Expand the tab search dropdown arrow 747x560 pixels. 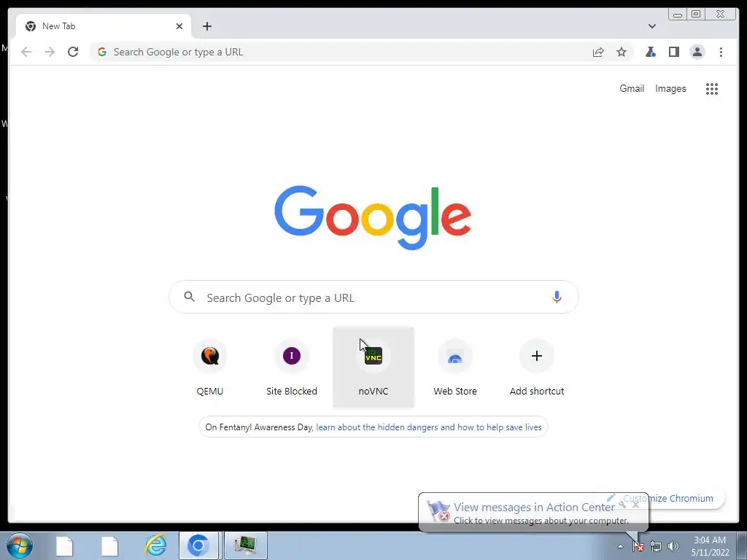coord(652,26)
